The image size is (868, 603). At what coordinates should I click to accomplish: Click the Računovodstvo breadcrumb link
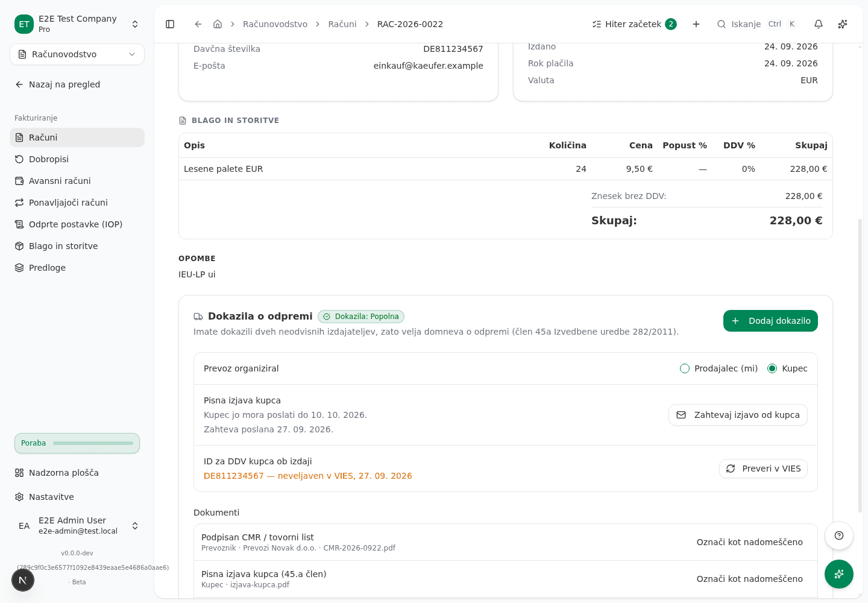click(275, 24)
